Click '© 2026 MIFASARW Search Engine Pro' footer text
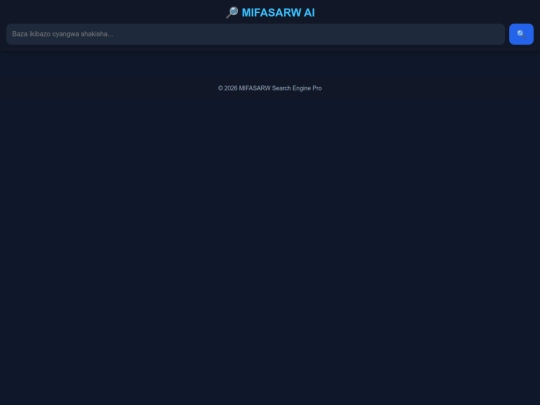The image size is (540, 405). click(x=270, y=88)
